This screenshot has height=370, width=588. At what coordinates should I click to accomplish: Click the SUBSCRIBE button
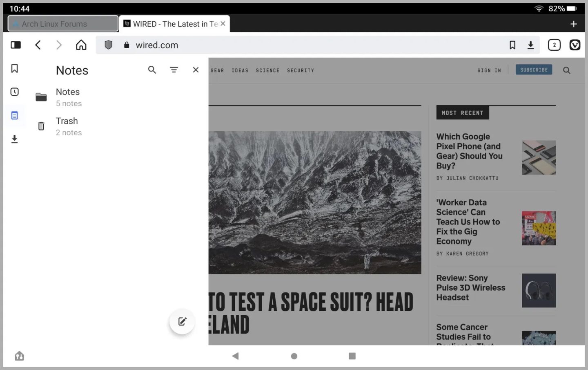534,70
